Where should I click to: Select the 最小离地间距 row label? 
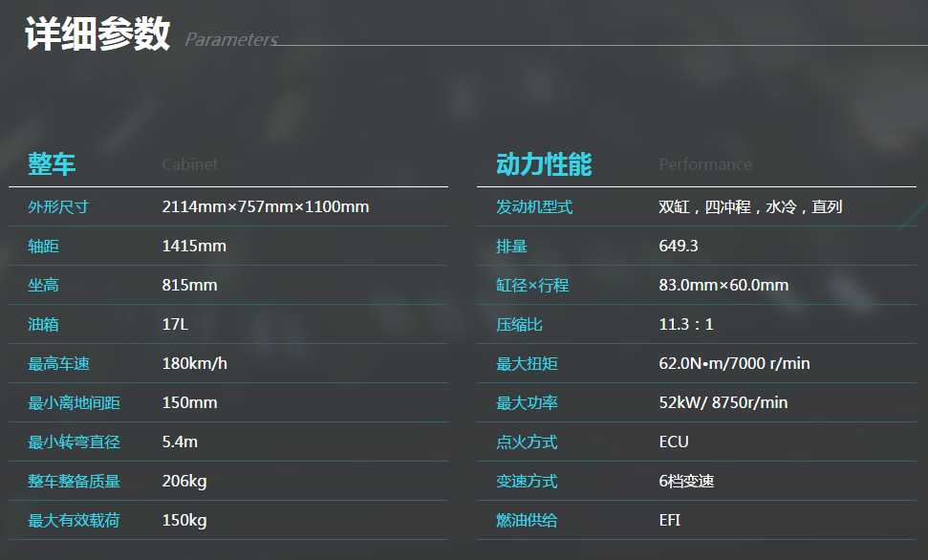[74, 402]
